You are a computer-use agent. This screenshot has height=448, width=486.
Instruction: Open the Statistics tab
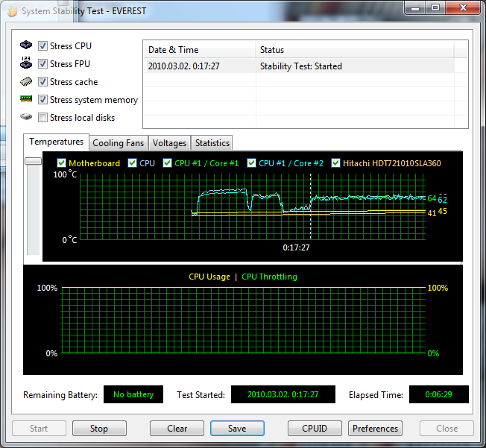tap(212, 143)
